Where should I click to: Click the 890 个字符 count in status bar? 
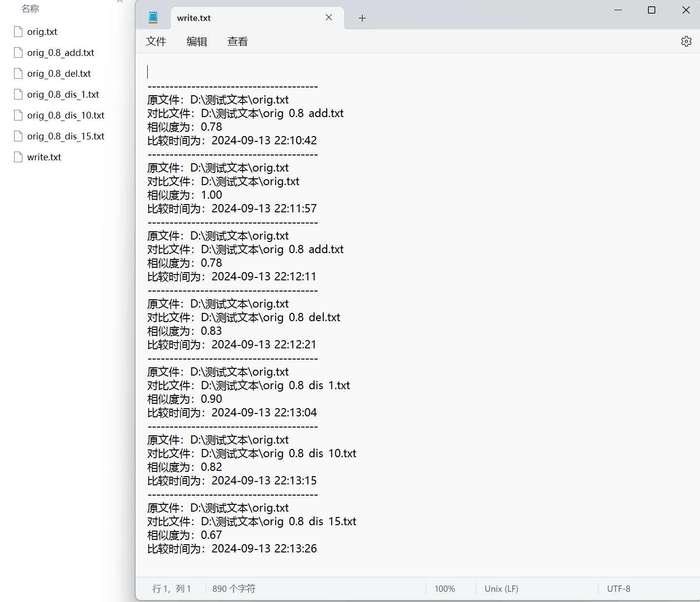[x=234, y=588]
